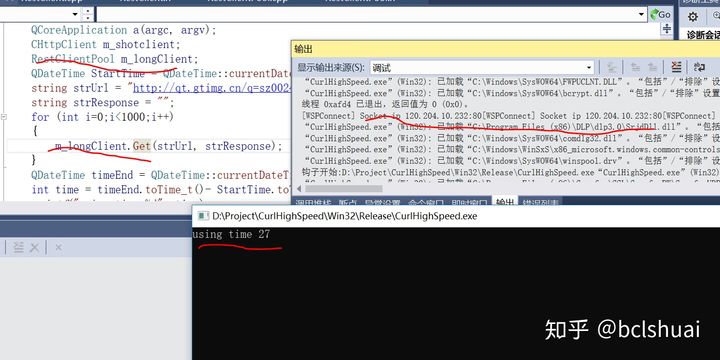The height and width of the screenshot is (360, 720).
Task: Click the comdlg32.dll output line
Action: (511, 138)
